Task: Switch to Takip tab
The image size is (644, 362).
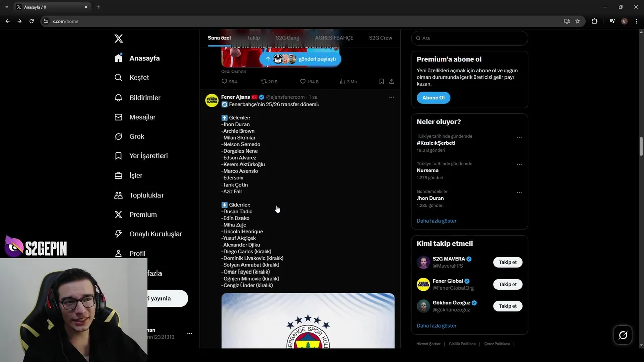Action: [x=253, y=38]
